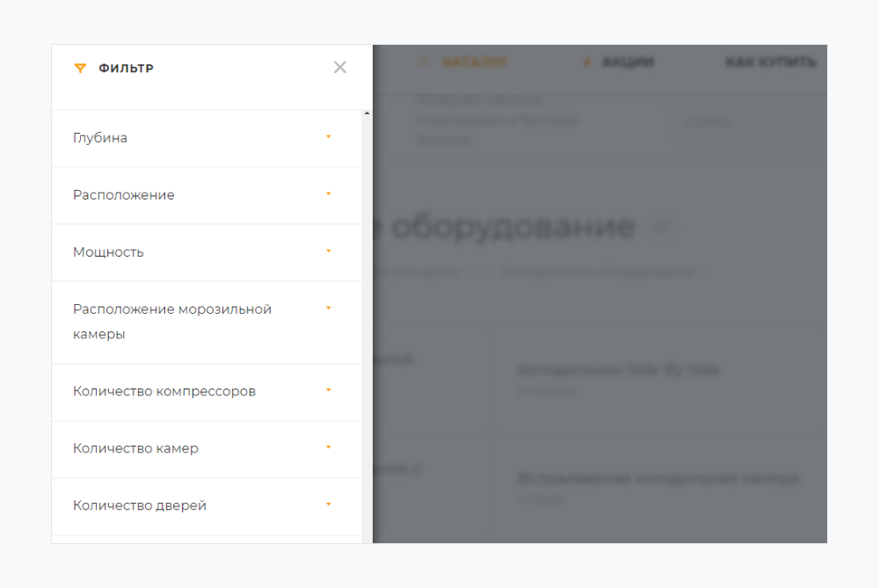This screenshot has height=588, width=879.
Task: Click the icon beside Акции
Action: click(587, 62)
